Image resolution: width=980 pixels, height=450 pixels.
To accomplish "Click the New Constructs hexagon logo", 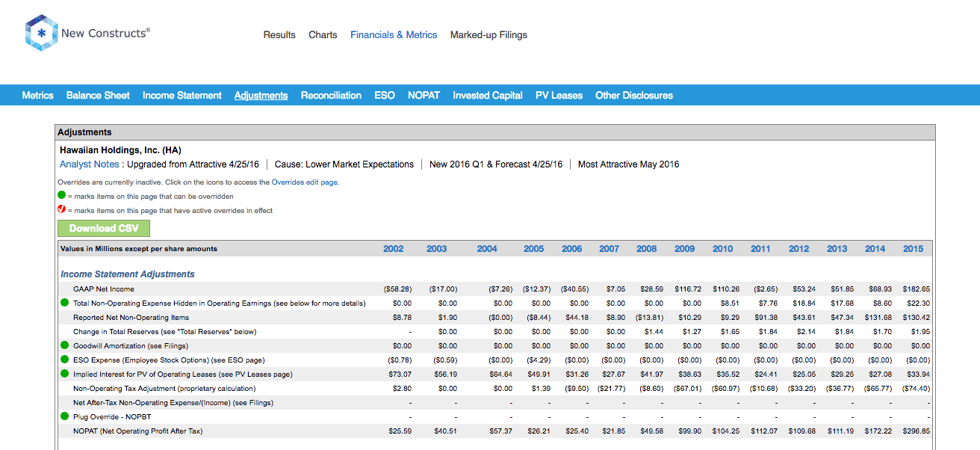I will [x=41, y=33].
